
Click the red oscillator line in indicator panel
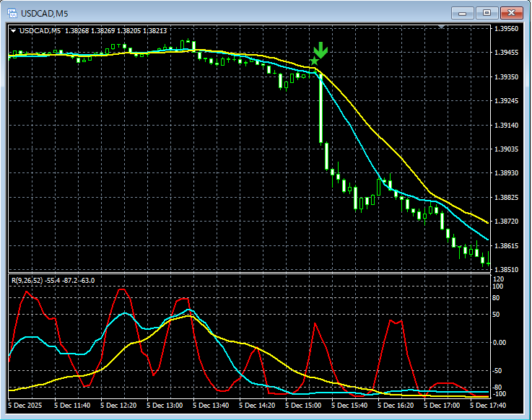pyautogui.click(x=315, y=326)
